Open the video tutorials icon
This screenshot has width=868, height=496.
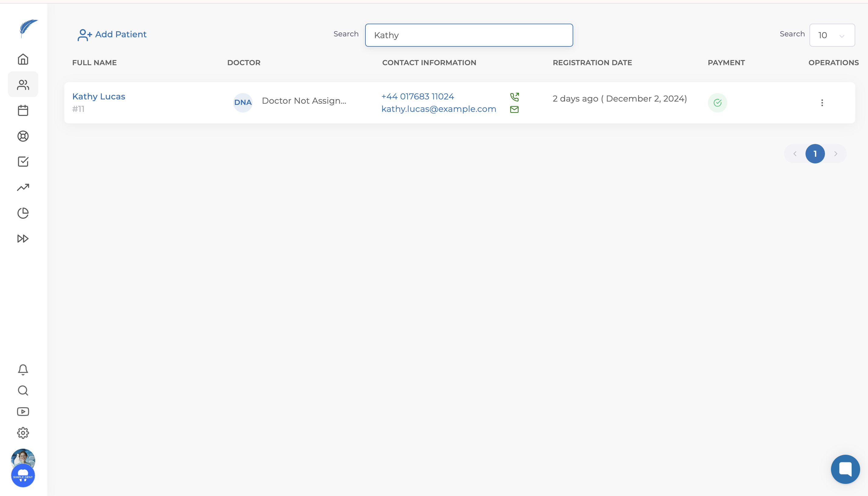[x=23, y=411]
